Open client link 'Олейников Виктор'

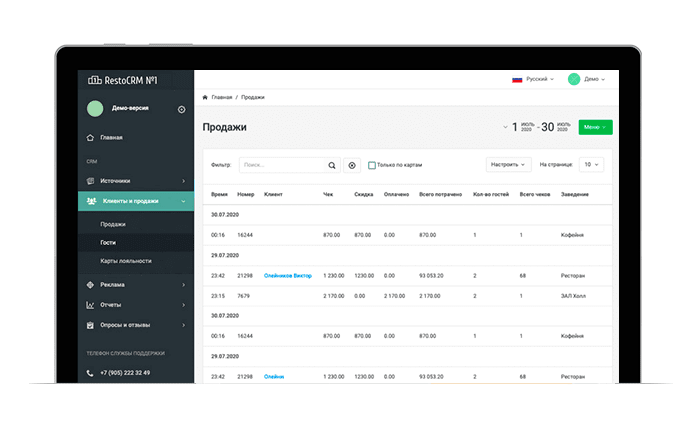pos(288,275)
